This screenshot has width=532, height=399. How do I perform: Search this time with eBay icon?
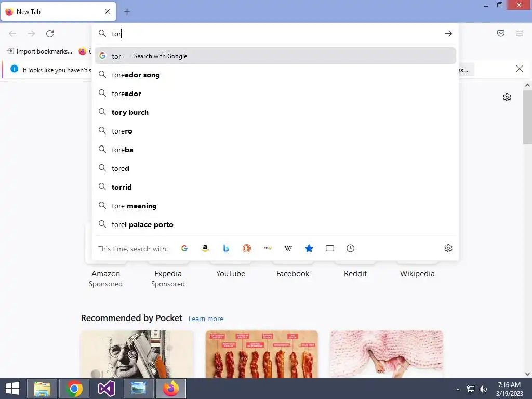[268, 248]
